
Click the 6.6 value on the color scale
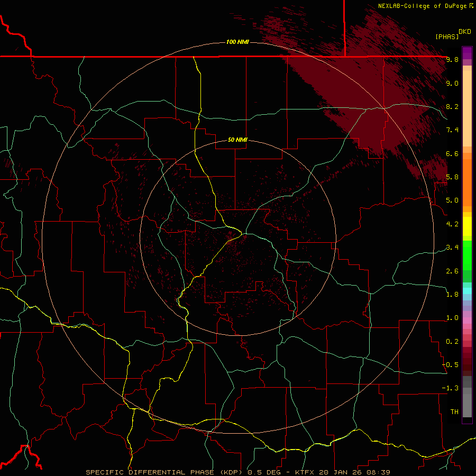(x=452, y=153)
